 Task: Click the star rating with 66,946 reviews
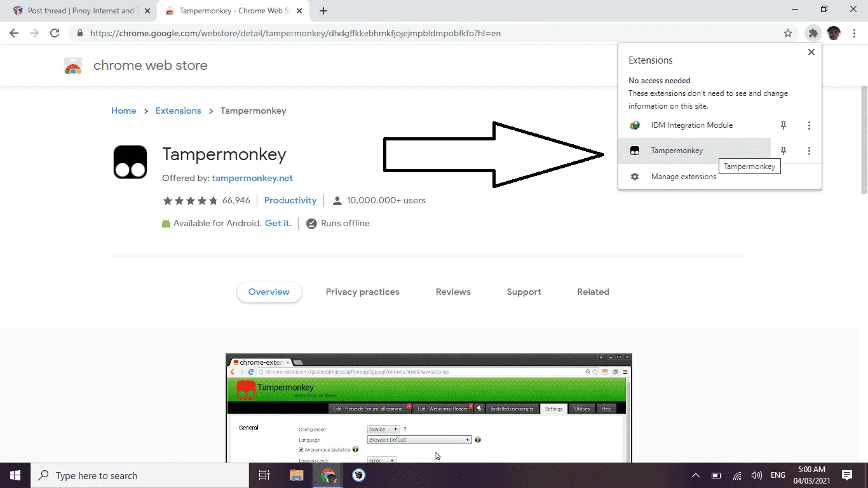point(207,200)
